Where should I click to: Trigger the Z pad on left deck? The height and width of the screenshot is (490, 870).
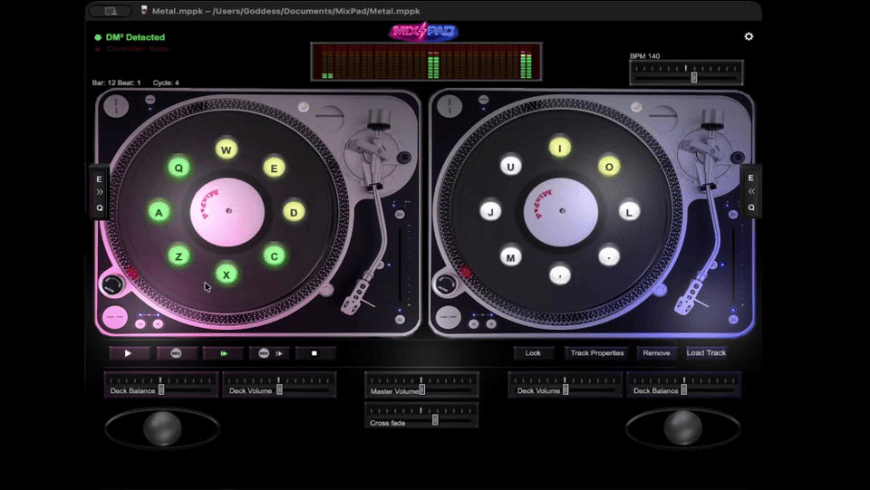(x=179, y=256)
